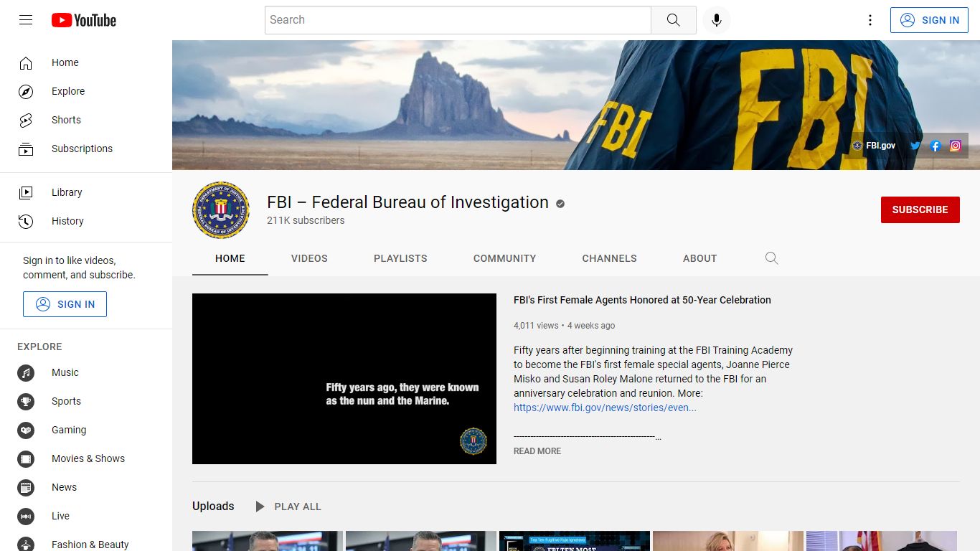This screenshot has height=551, width=980.
Task: Click the News icon under Explore
Action: [x=26, y=487]
